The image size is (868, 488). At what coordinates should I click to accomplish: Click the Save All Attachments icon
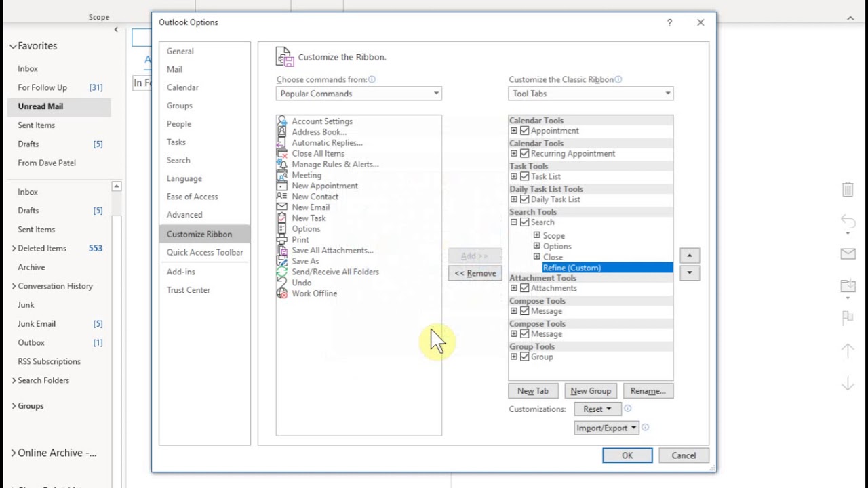pyautogui.click(x=282, y=250)
